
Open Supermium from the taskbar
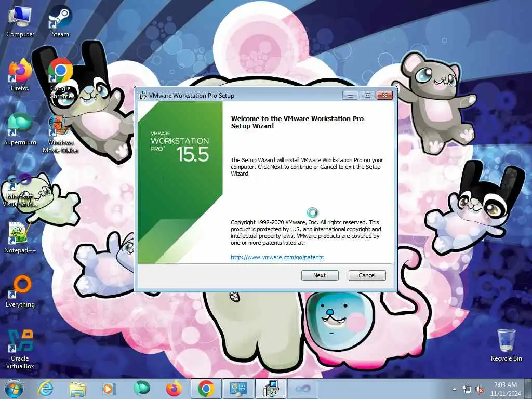[141, 389]
